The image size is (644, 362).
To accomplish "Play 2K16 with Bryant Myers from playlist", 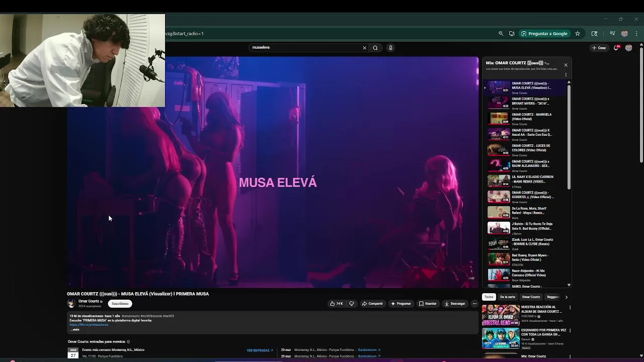I will [x=527, y=103].
